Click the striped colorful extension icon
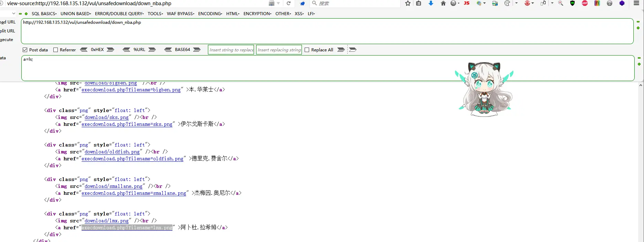Viewport: 644px width, 242px height. [x=597, y=3]
